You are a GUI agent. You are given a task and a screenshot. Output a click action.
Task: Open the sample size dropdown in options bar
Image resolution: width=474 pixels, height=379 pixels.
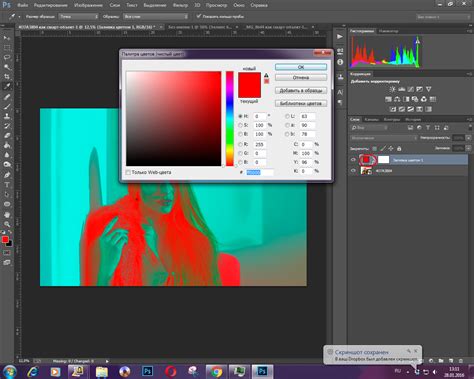click(x=79, y=16)
